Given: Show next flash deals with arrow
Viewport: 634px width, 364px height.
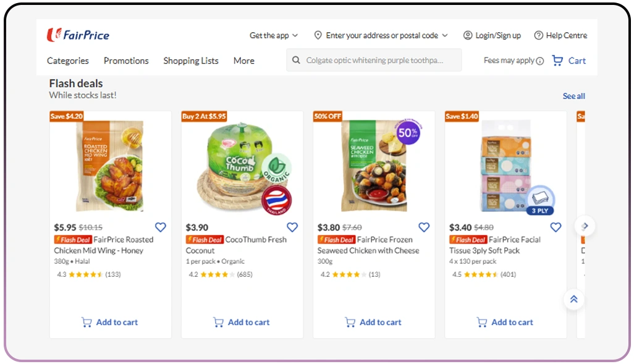Looking at the screenshot, I should (x=585, y=226).
